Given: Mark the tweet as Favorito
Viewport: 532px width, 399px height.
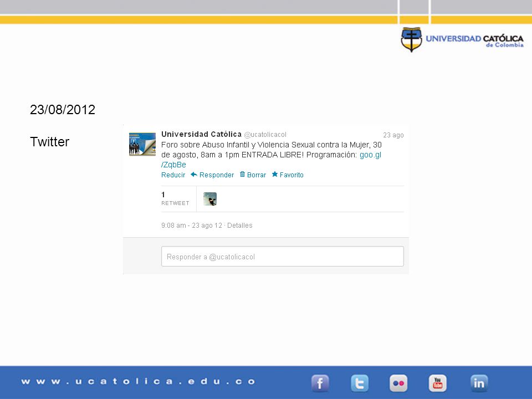Looking at the screenshot, I should tap(288, 175).
